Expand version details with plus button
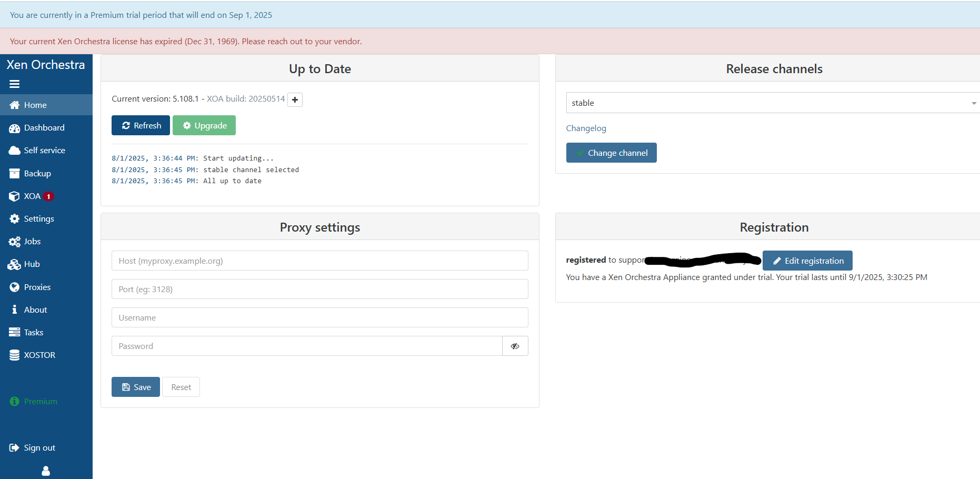 (295, 99)
